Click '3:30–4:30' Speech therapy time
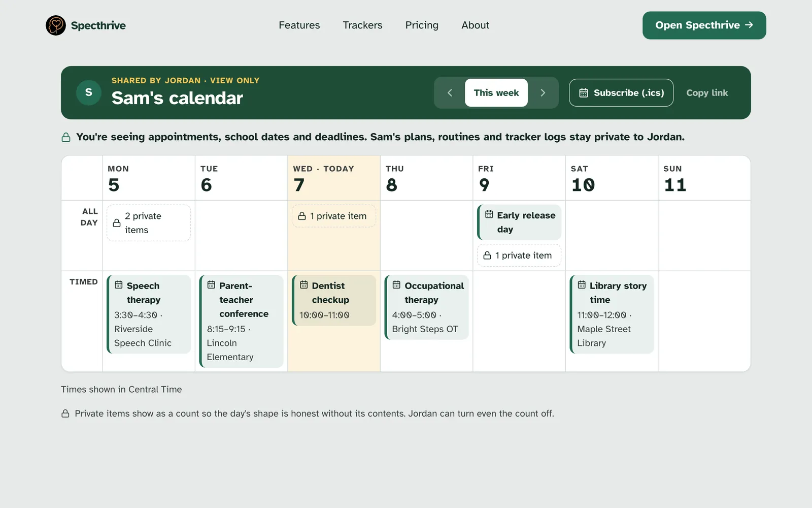812x508 pixels. coord(136,315)
